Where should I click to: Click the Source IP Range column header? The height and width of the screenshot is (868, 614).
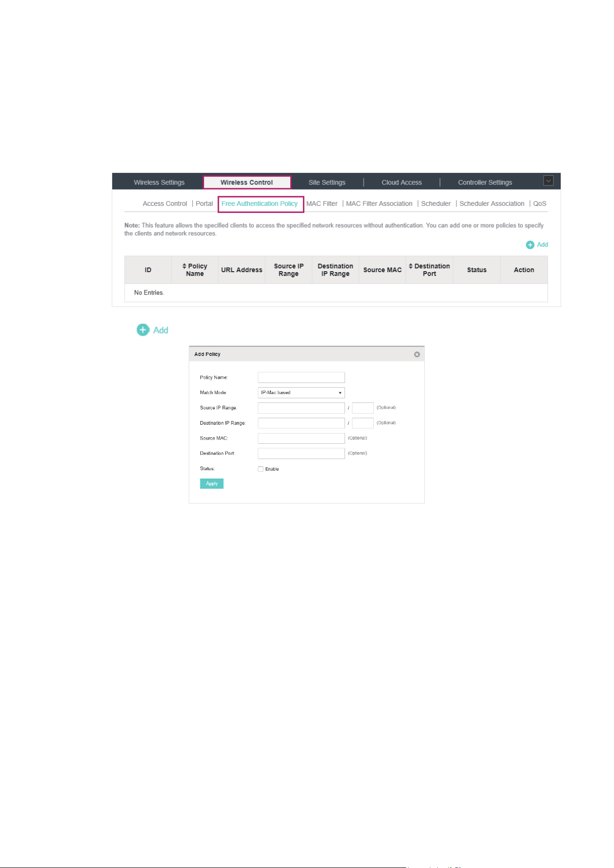coord(288,270)
